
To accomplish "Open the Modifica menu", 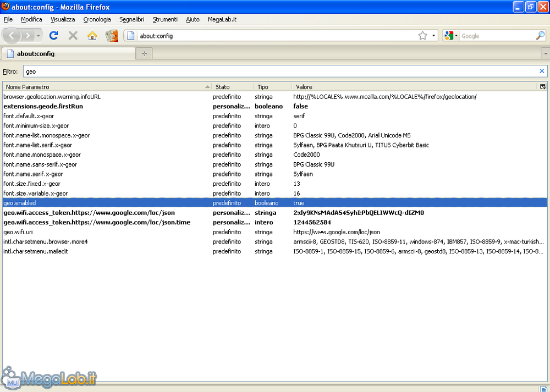I will tap(31, 19).
